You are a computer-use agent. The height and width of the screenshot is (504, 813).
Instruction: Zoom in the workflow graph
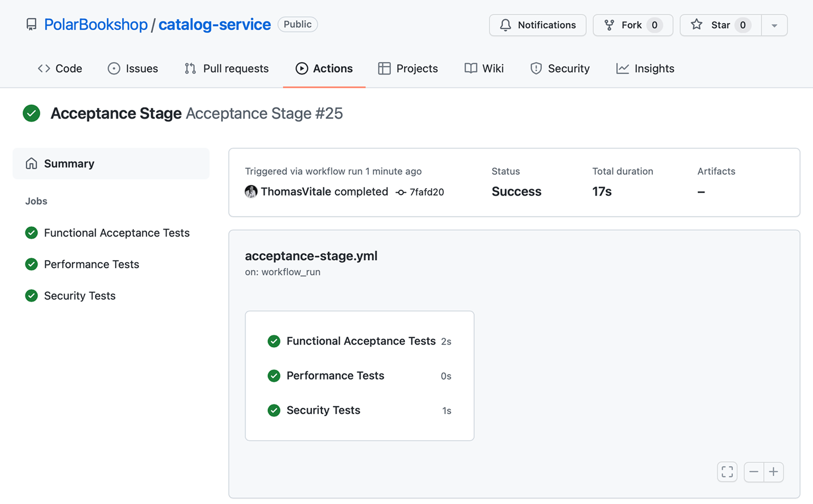coord(774,472)
